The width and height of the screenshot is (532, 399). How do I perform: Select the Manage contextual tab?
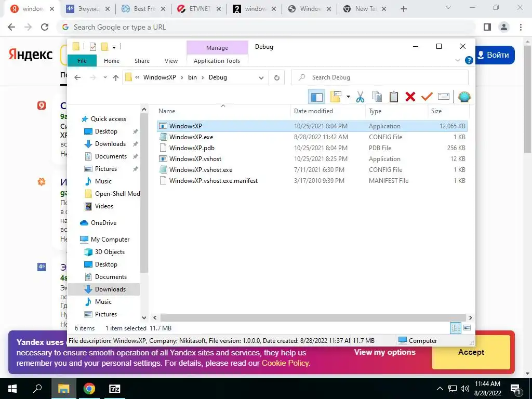217,48
